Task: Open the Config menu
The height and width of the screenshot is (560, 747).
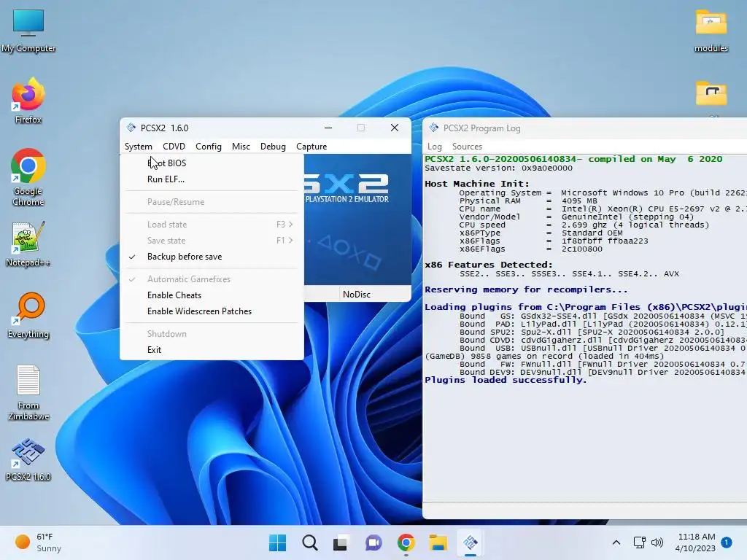Action: [209, 147]
